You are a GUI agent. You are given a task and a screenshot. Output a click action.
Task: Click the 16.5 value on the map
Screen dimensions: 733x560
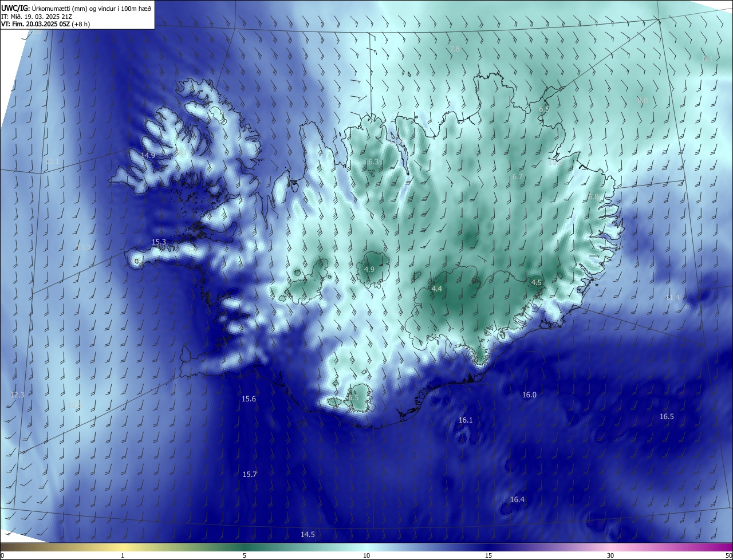(667, 417)
